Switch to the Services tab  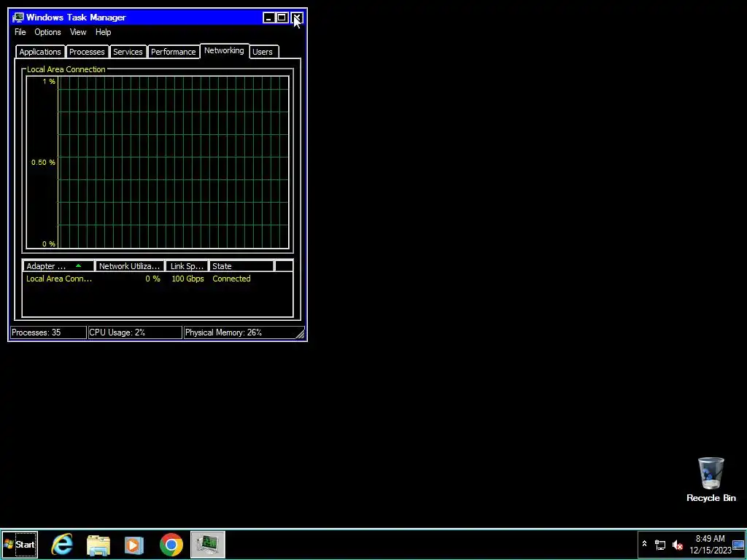point(128,52)
